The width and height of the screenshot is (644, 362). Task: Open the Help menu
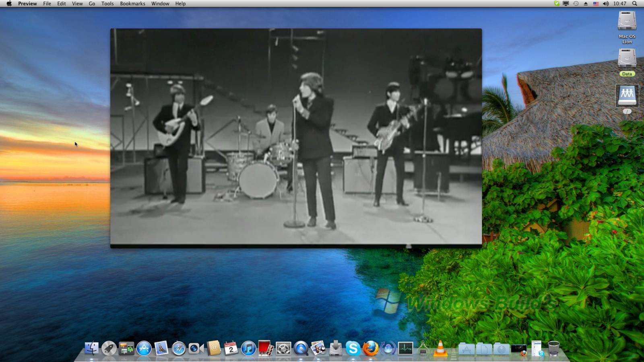click(x=180, y=4)
